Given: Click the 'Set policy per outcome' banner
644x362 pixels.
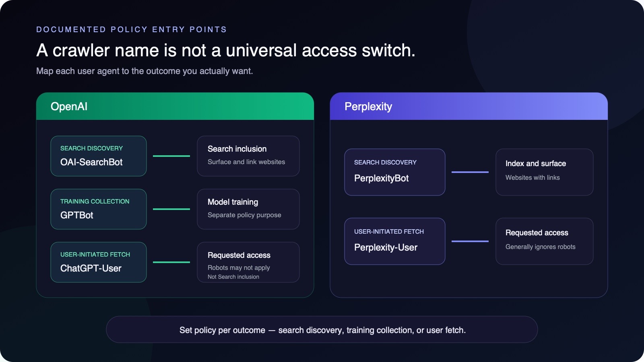Looking at the screenshot, I should click(x=322, y=329).
